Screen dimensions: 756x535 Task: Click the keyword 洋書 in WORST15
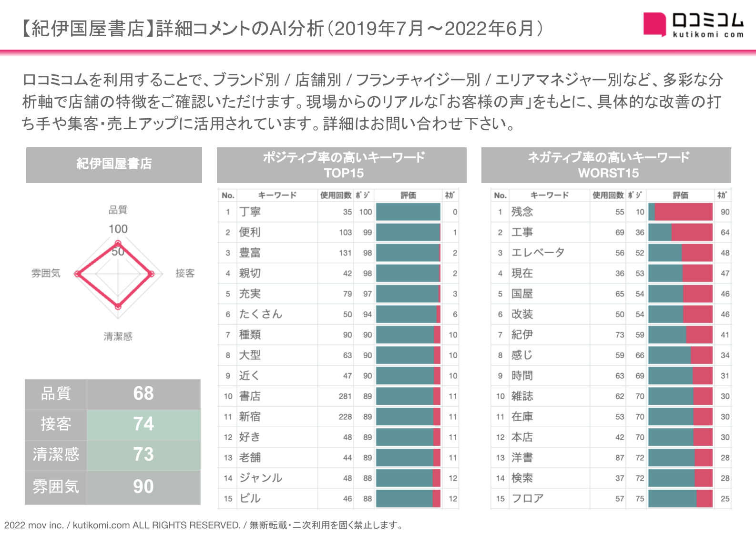pyautogui.click(x=522, y=458)
